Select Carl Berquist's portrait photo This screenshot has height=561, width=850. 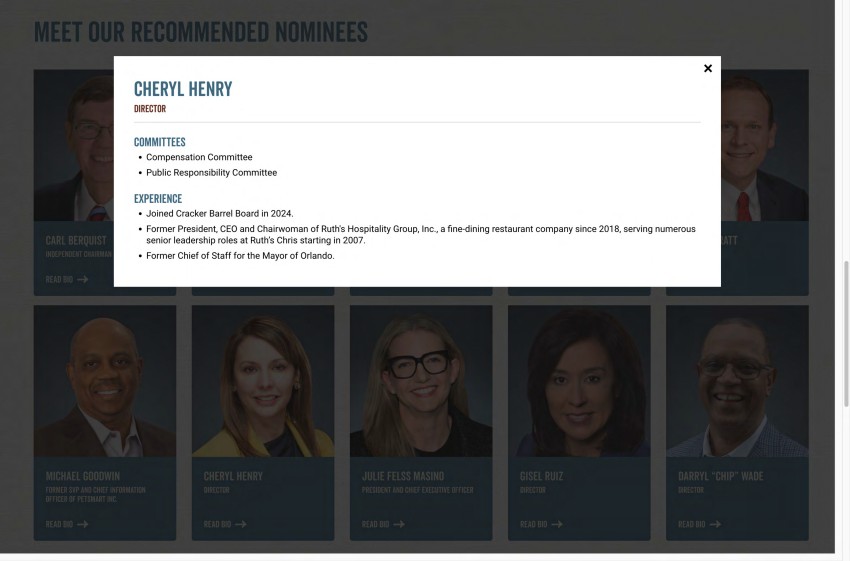click(x=74, y=145)
